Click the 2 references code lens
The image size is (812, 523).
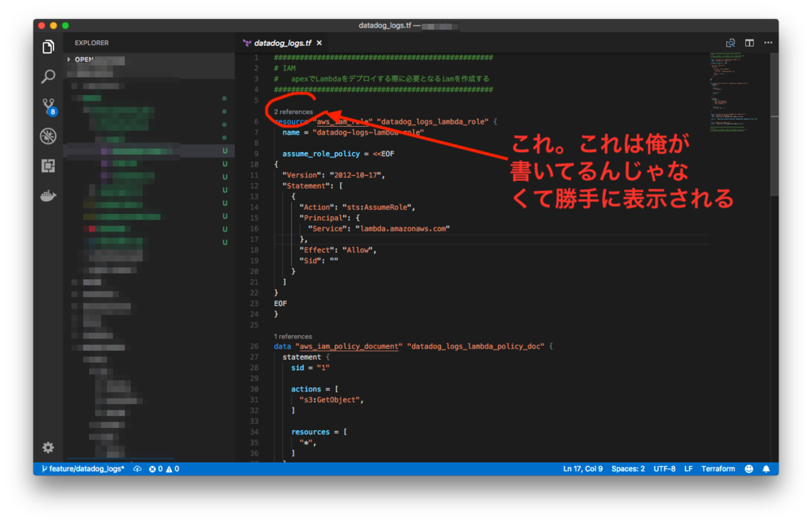[x=293, y=112]
